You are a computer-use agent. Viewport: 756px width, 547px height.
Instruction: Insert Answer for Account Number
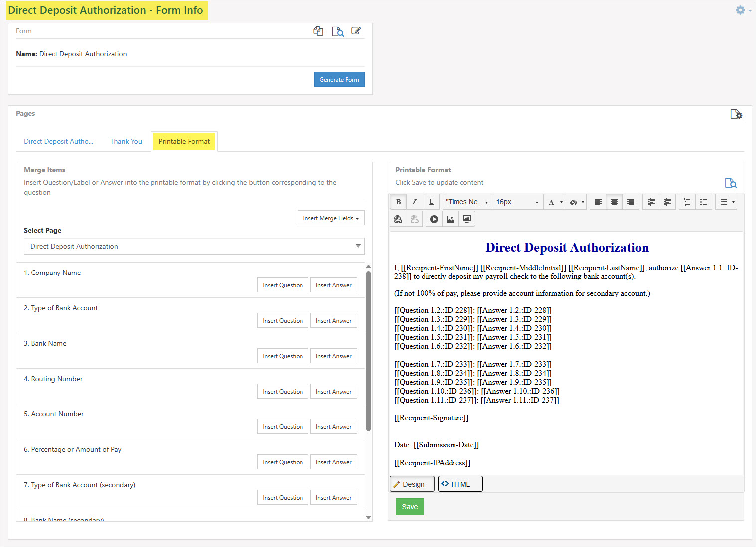pyautogui.click(x=333, y=427)
